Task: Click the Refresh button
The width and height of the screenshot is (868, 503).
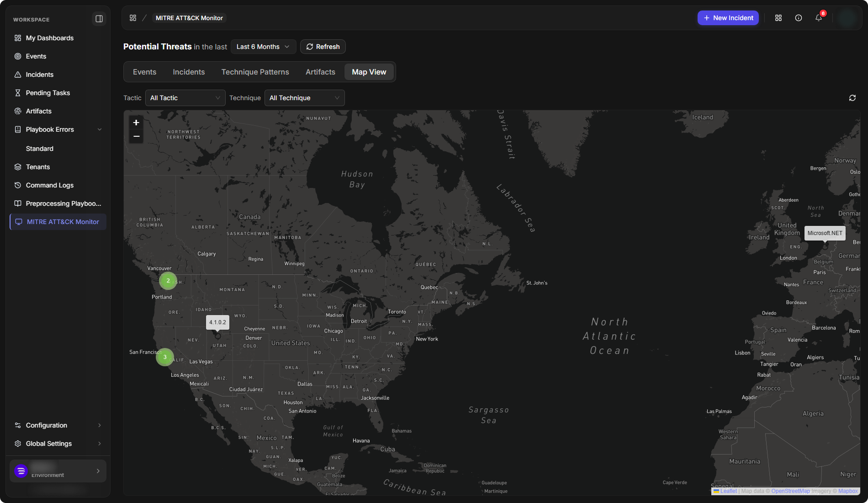Action: [323, 47]
